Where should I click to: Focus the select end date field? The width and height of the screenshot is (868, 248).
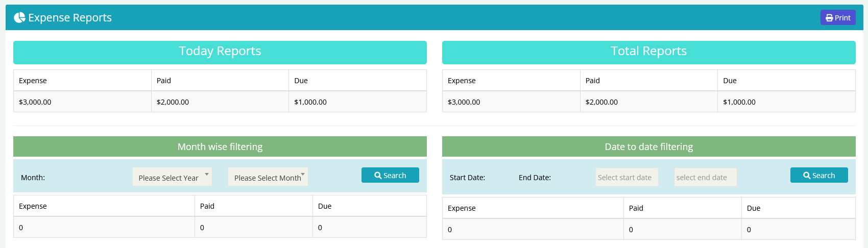pos(705,178)
